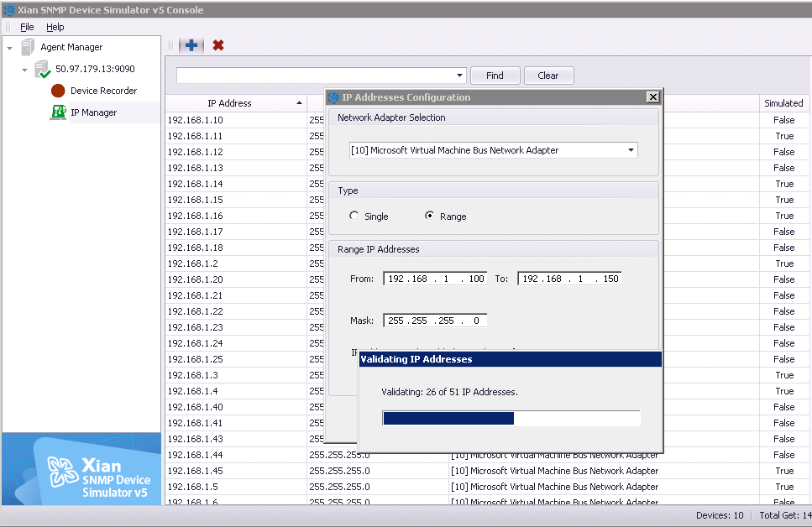812x527 pixels.
Task: Click the blue plus Add icon
Action: click(x=191, y=45)
